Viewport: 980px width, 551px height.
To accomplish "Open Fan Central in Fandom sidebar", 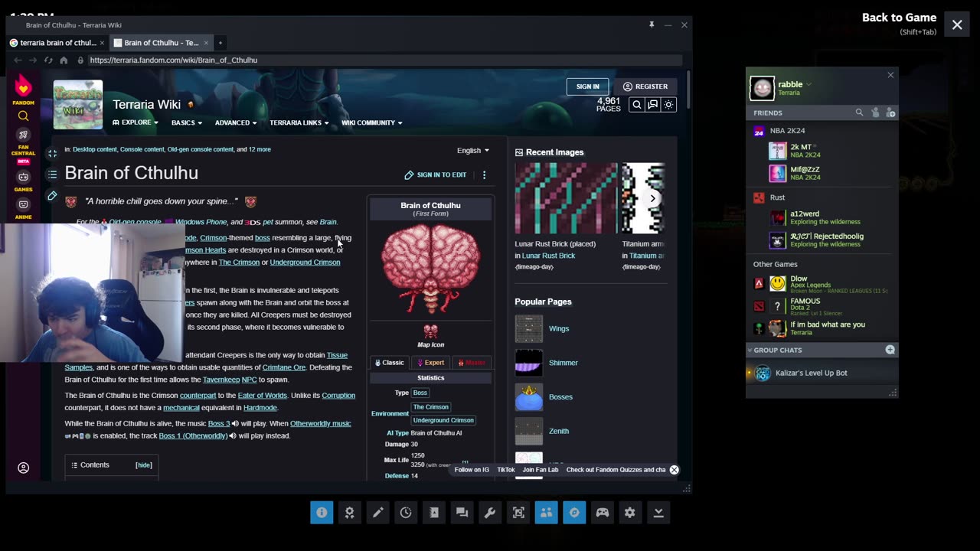I will (x=23, y=143).
